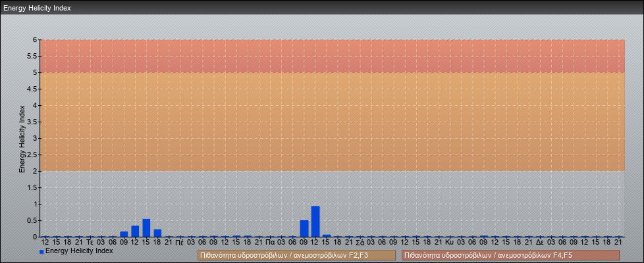644x263 pixels.
Task: Click the y-axis value 6
Action: [x=36, y=40]
